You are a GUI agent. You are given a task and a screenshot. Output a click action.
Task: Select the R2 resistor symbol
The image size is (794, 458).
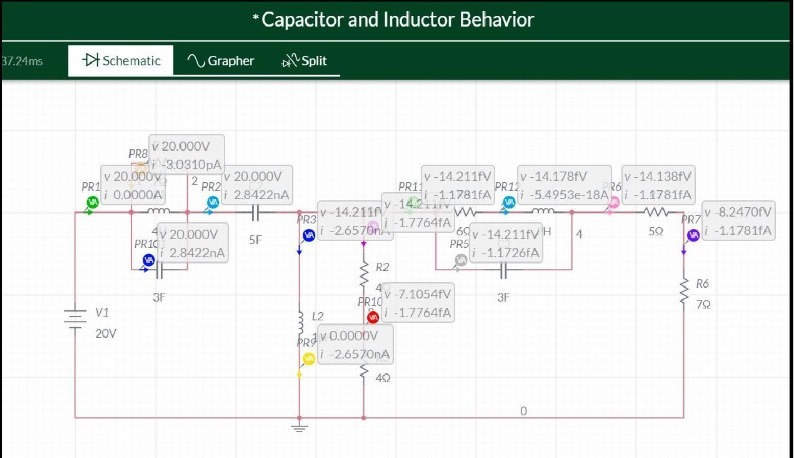(364, 275)
